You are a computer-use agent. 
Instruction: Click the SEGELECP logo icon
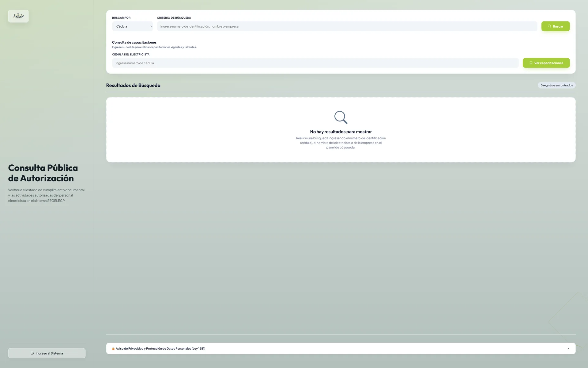18,16
